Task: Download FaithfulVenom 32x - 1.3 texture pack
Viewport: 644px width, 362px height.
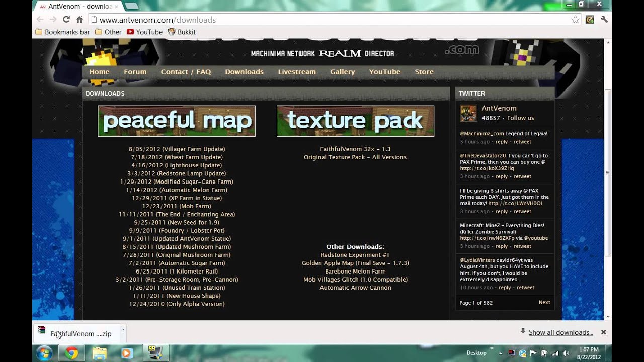Action: [x=355, y=149]
